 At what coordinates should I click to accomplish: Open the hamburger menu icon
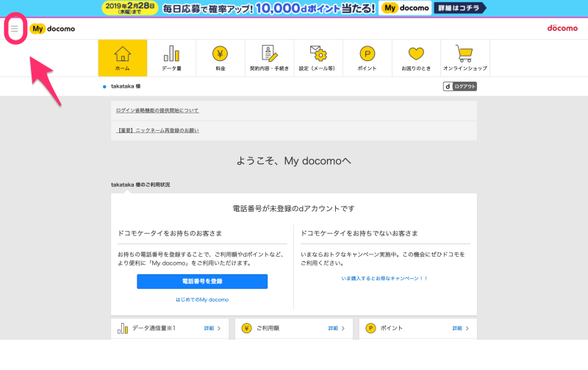click(x=14, y=29)
